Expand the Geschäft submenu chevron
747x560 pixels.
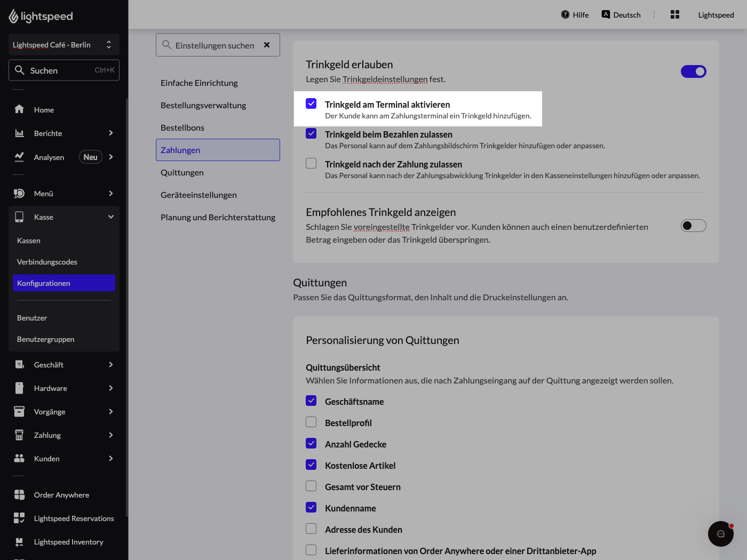pyautogui.click(x=111, y=364)
